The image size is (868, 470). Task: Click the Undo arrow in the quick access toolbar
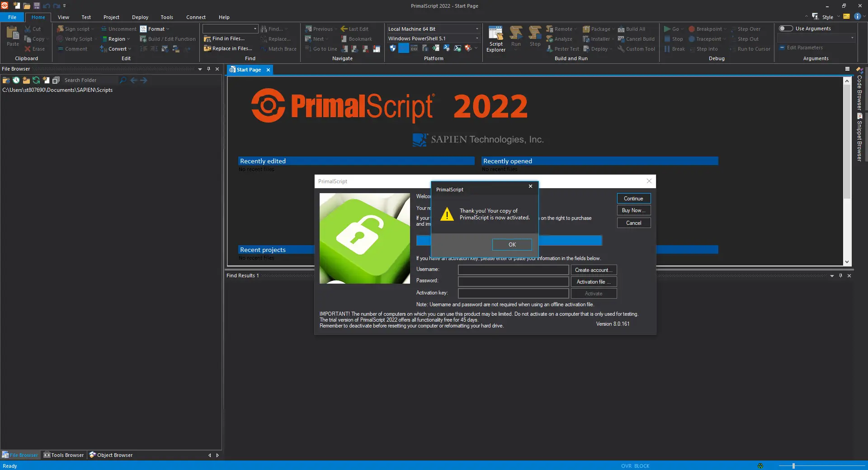click(47, 6)
